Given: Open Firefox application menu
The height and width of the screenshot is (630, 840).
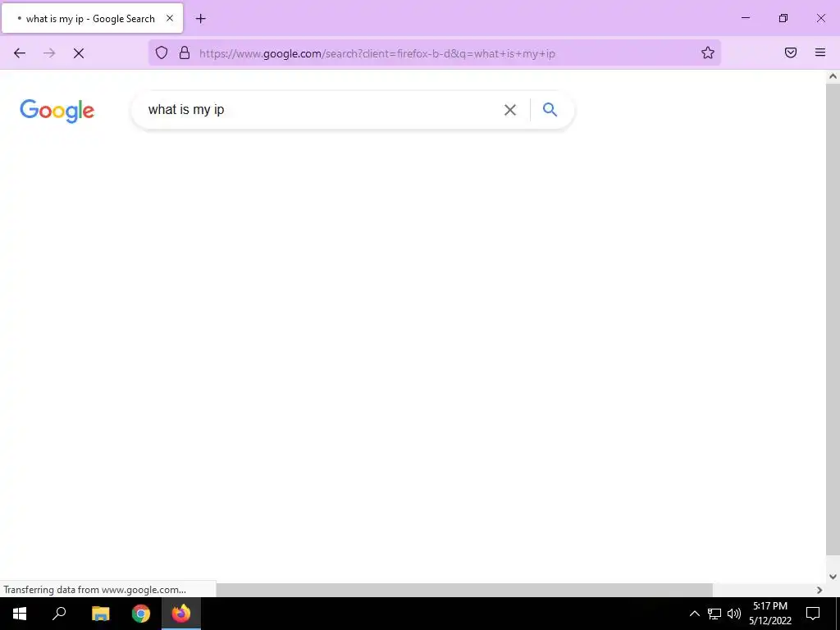Looking at the screenshot, I should tap(820, 52).
